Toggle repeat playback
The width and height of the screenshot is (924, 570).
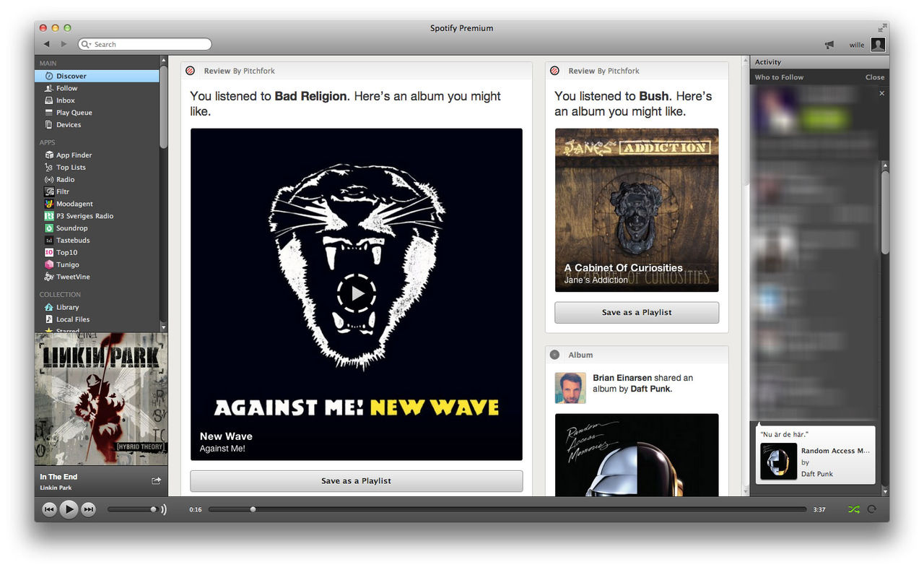point(872,509)
